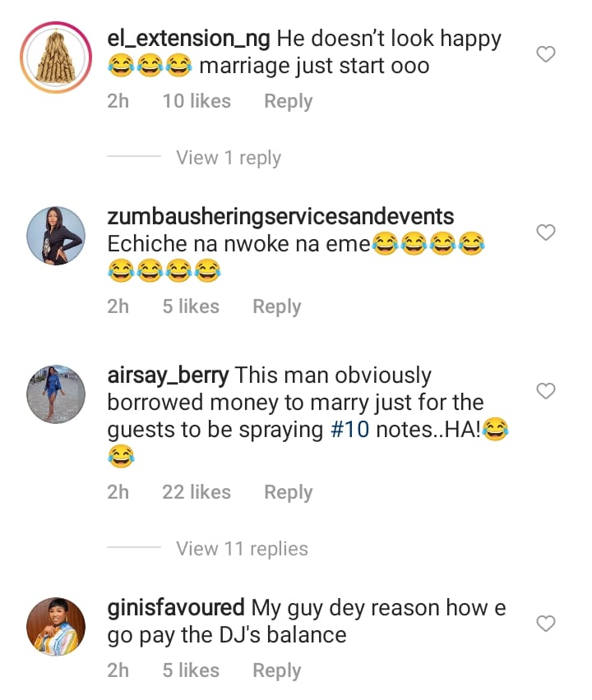592x700 pixels.
Task: Reply to ginisfavoured's comment
Action: [x=276, y=670]
